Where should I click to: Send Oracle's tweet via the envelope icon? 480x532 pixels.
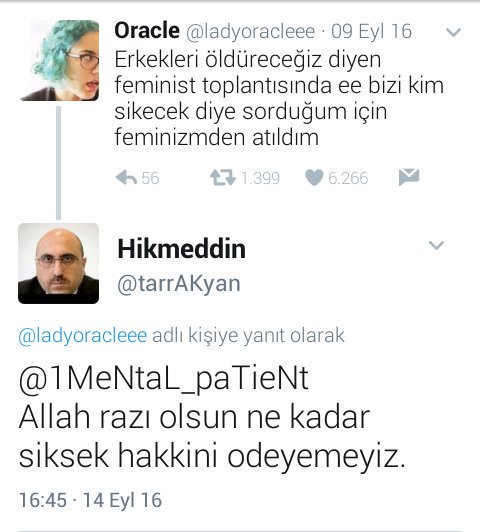409,177
